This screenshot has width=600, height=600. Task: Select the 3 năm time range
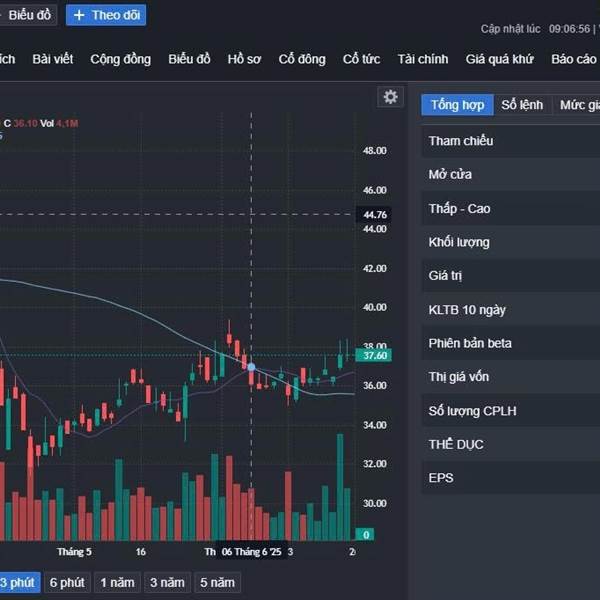click(167, 582)
